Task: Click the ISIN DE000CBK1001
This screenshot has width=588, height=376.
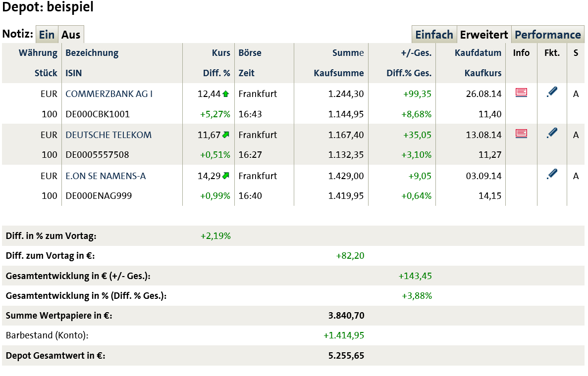Action: click(99, 113)
